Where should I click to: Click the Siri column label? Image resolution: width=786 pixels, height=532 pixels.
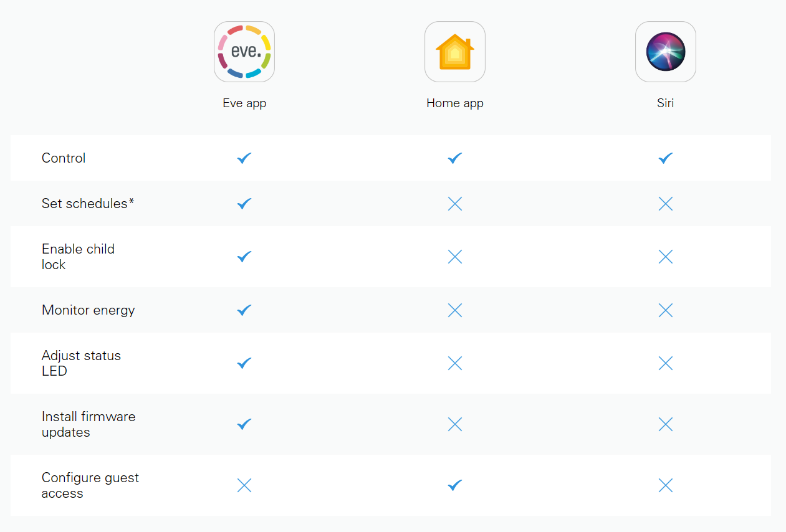(x=666, y=103)
